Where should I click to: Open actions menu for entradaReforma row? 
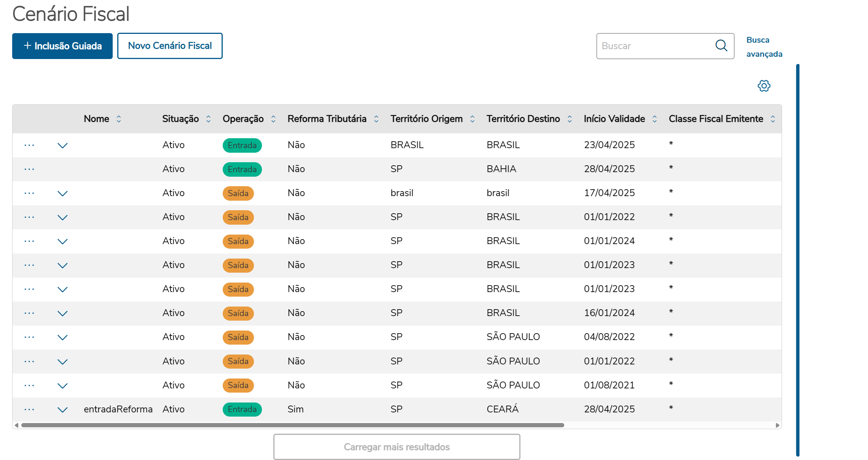(x=29, y=409)
